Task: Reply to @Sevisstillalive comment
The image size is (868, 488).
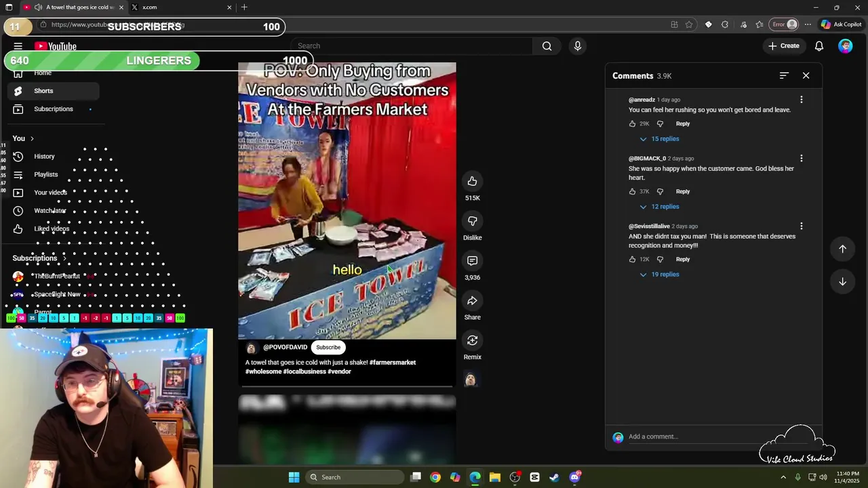Action: point(683,260)
